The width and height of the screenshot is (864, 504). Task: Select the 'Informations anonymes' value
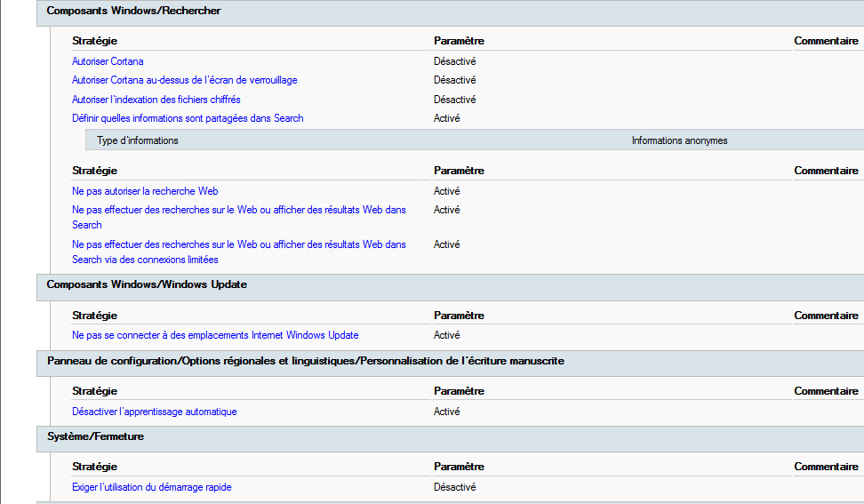pos(679,140)
